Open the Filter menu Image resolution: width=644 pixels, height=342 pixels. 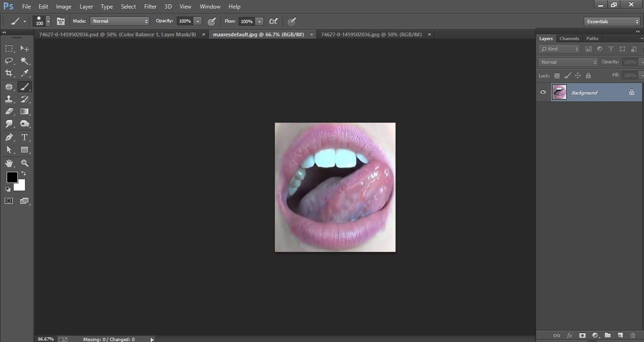[x=150, y=6]
